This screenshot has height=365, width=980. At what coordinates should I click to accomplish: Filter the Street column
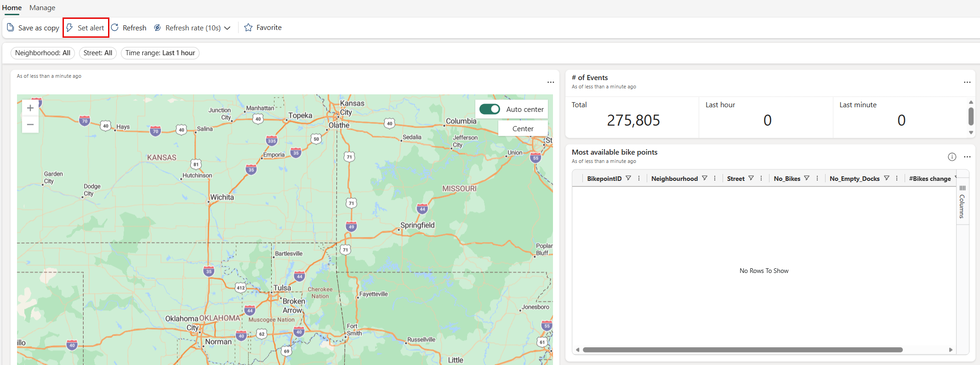point(751,178)
